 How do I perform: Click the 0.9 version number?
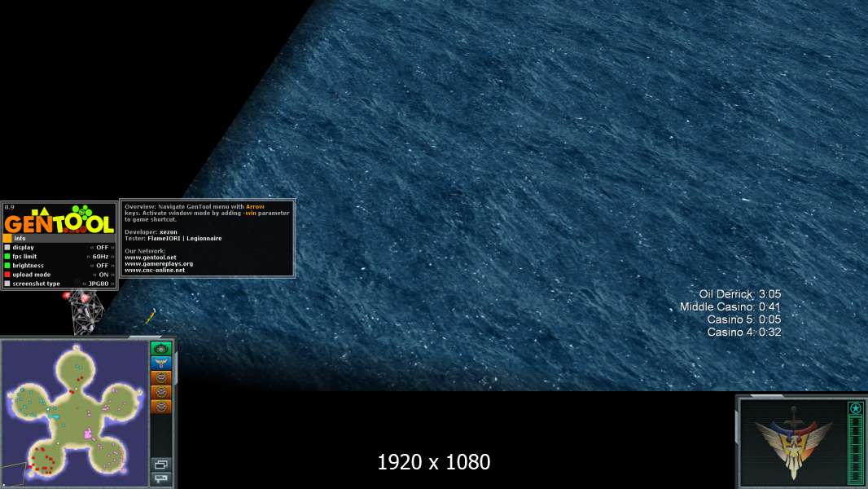pos(10,207)
